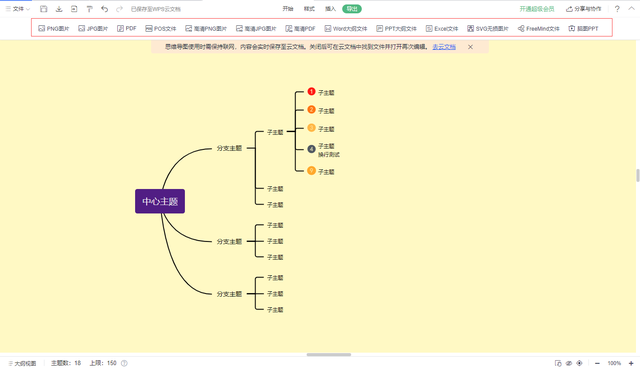The height and width of the screenshot is (370, 640).
Task: Click the target locate icon in status bar
Action: (x=579, y=363)
